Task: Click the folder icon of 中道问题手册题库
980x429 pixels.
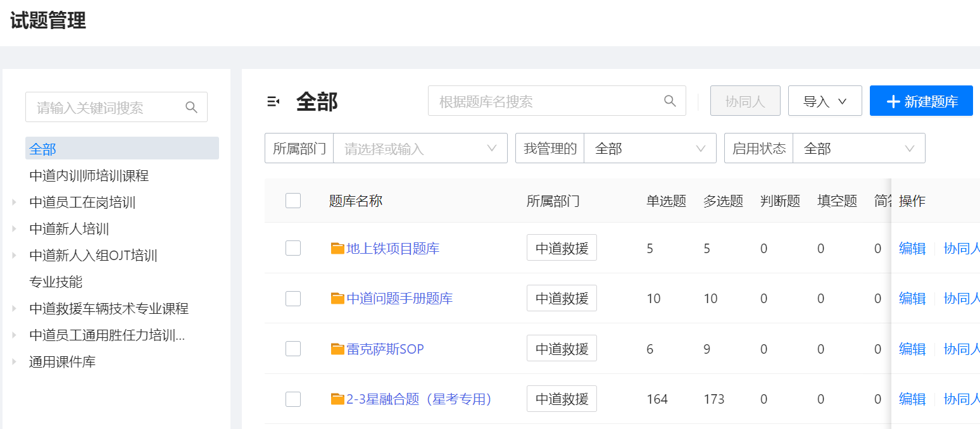Action: click(x=337, y=299)
